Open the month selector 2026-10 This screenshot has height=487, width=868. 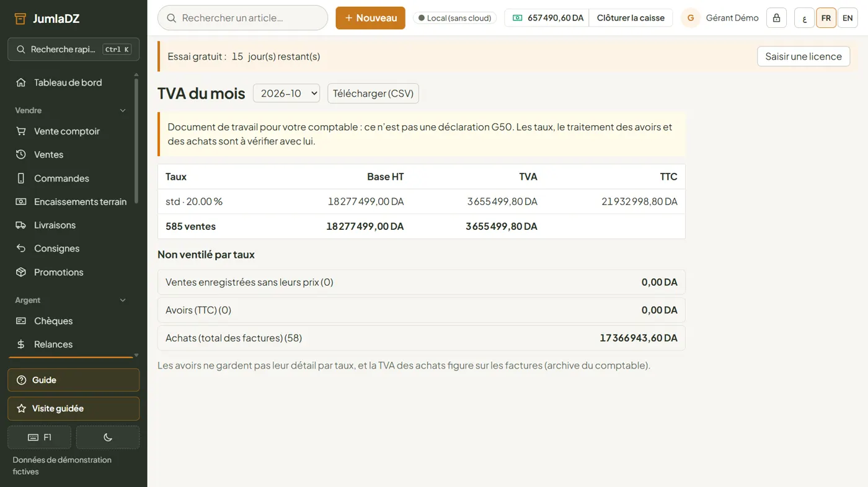point(286,94)
